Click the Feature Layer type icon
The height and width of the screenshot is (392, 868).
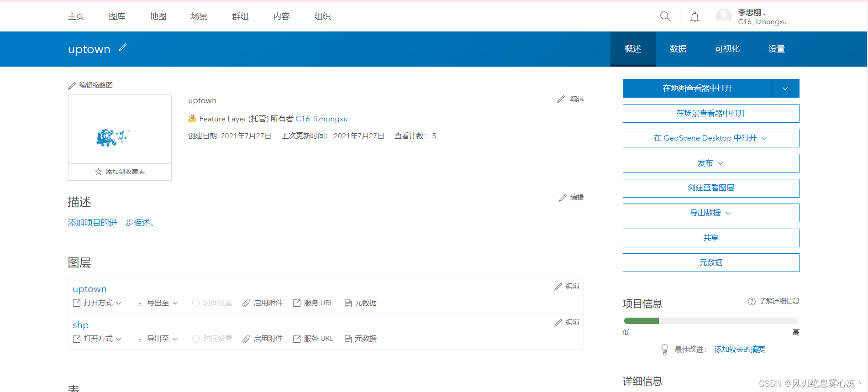192,119
